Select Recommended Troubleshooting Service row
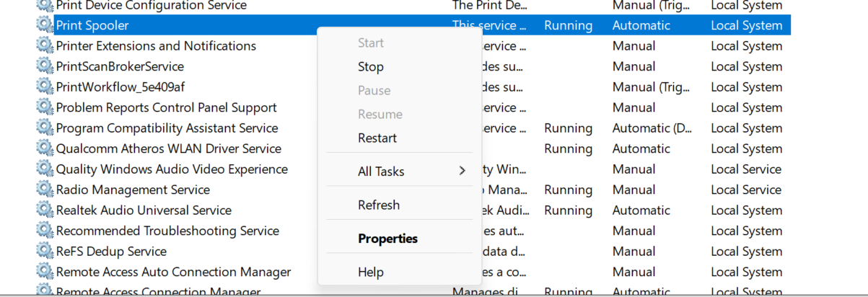 (x=167, y=231)
